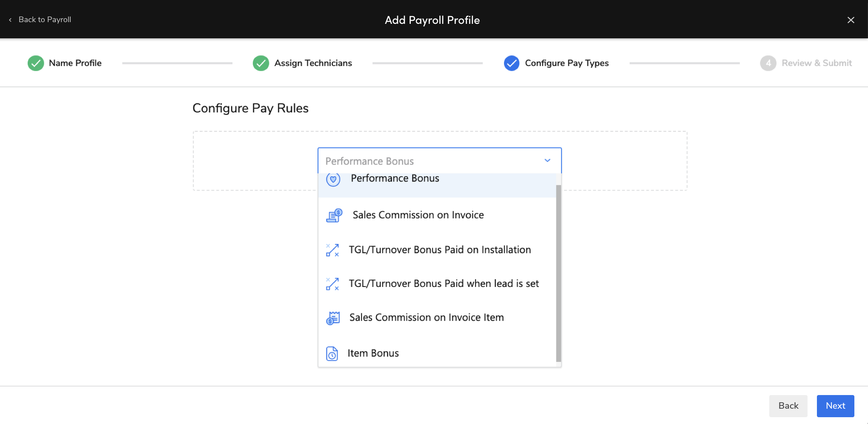The width and height of the screenshot is (868, 424).
Task: Click the Next button
Action: [835, 406]
